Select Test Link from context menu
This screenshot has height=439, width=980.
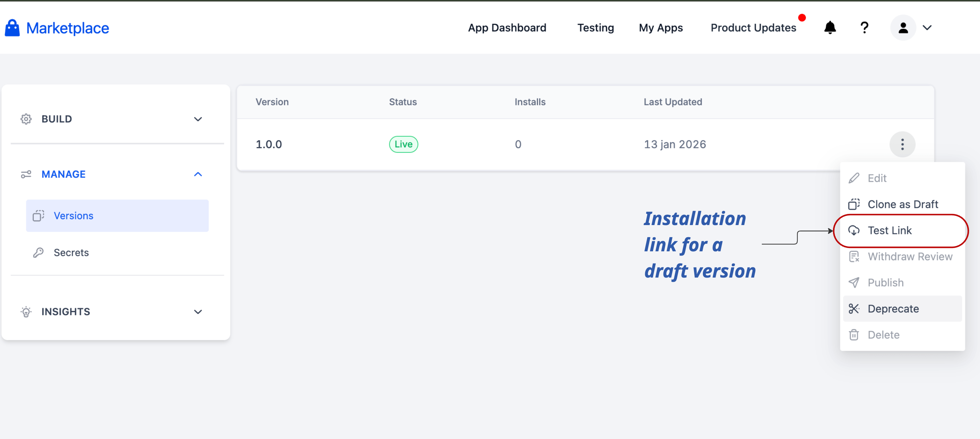[889, 231]
